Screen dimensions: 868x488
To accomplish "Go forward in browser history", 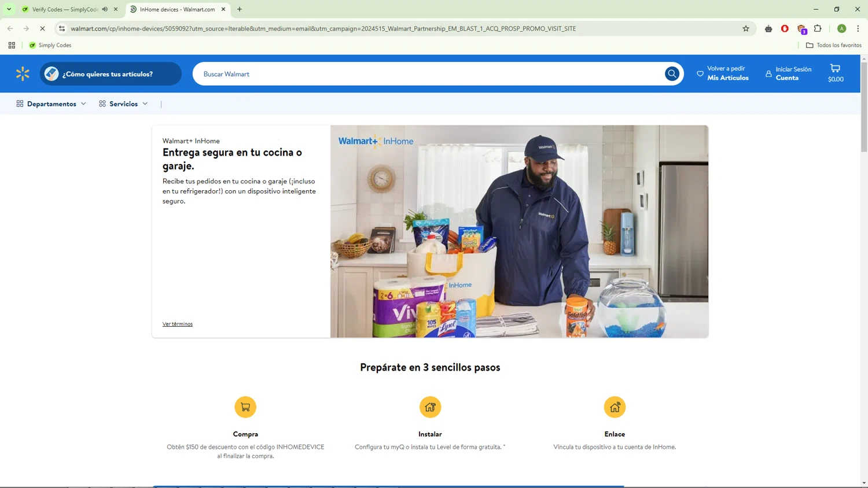I will [x=26, y=28].
